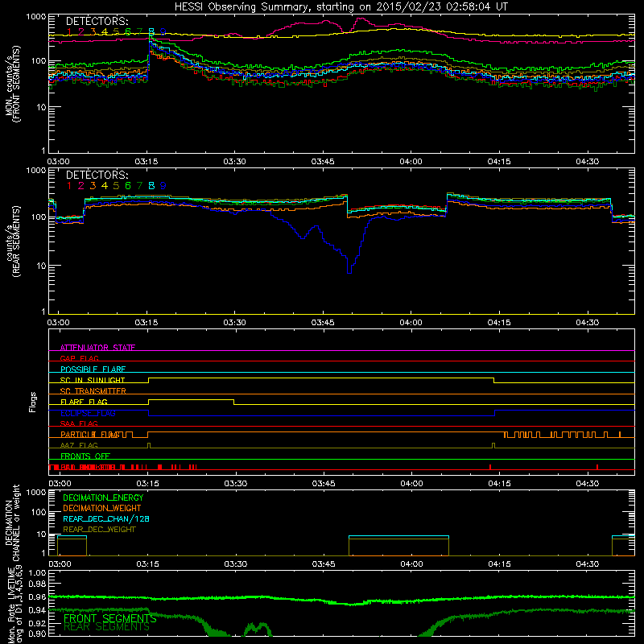Click the AAZ_FLAG label
Image resolution: width=644 pixels, height=644 pixels.
(79, 445)
